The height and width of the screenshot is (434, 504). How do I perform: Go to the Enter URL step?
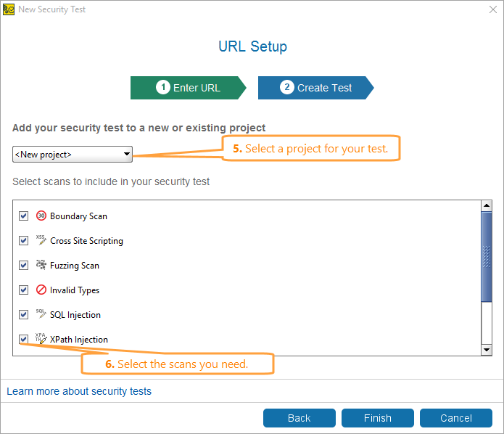click(x=189, y=88)
